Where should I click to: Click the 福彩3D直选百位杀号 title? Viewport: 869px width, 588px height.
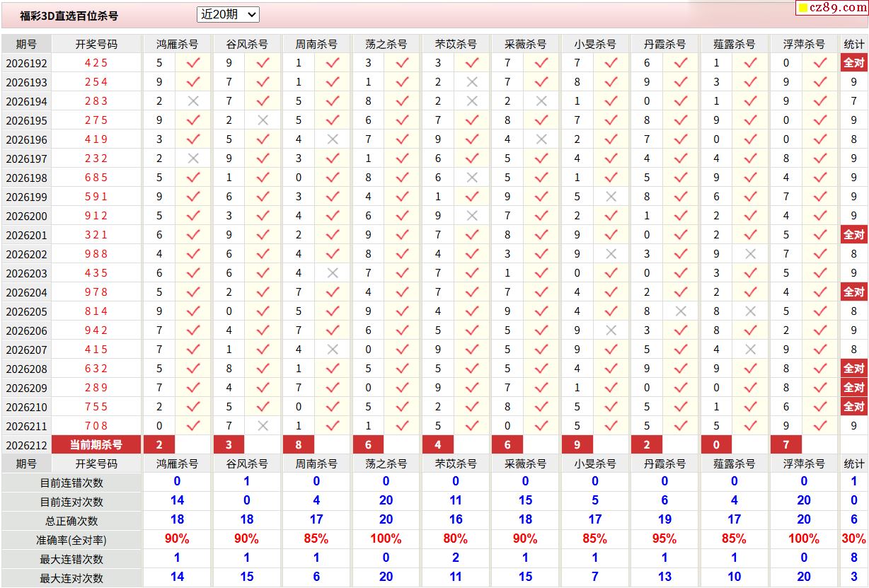pos(69,15)
